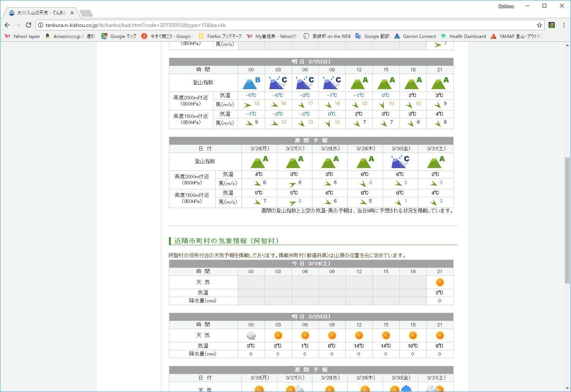The width and height of the screenshot is (571, 392).
Task: Open the YAMAP 登山 bookmark
Action: coord(516,36)
